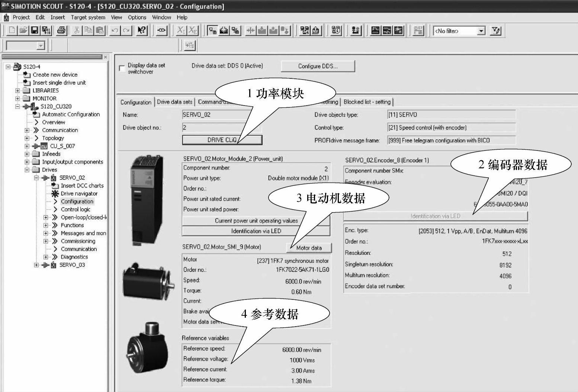
Task: Open the control panel toolbar icon
Action: 356,30
